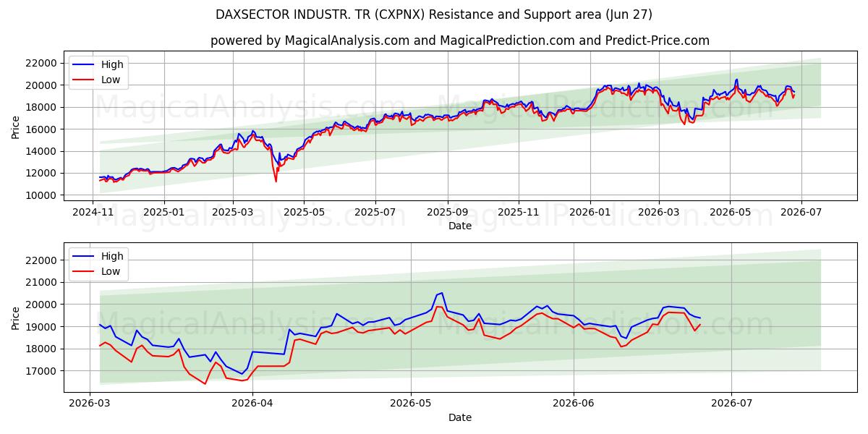The width and height of the screenshot is (868, 434).
Task: Click the bottom chart 'Date' axis label
Action: [460, 417]
